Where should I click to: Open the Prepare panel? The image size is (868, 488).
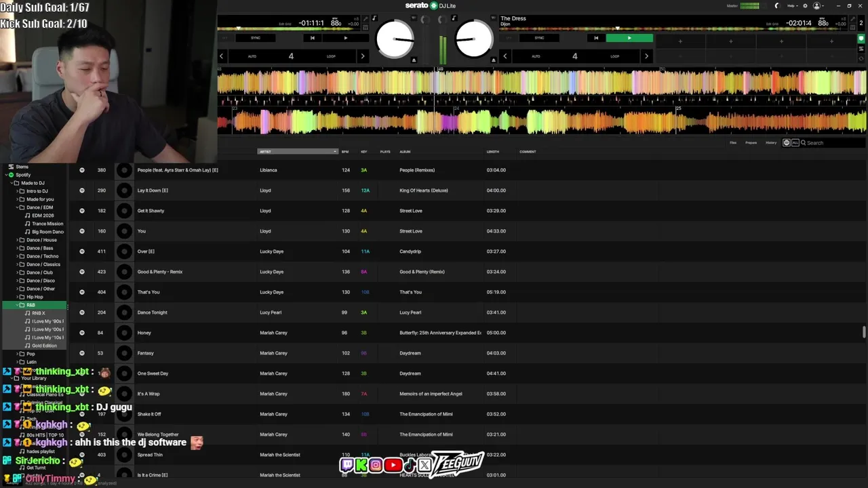click(x=751, y=143)
